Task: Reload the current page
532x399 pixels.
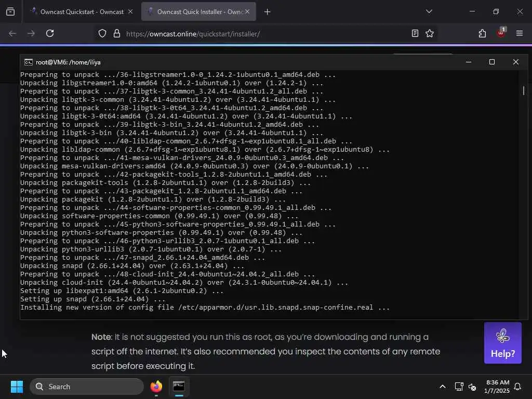Action: point(50,34)
